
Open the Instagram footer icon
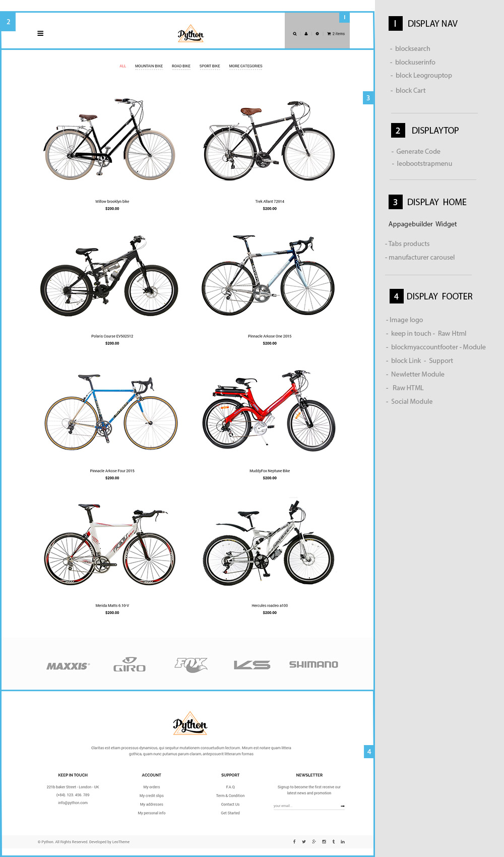(324, 841)
